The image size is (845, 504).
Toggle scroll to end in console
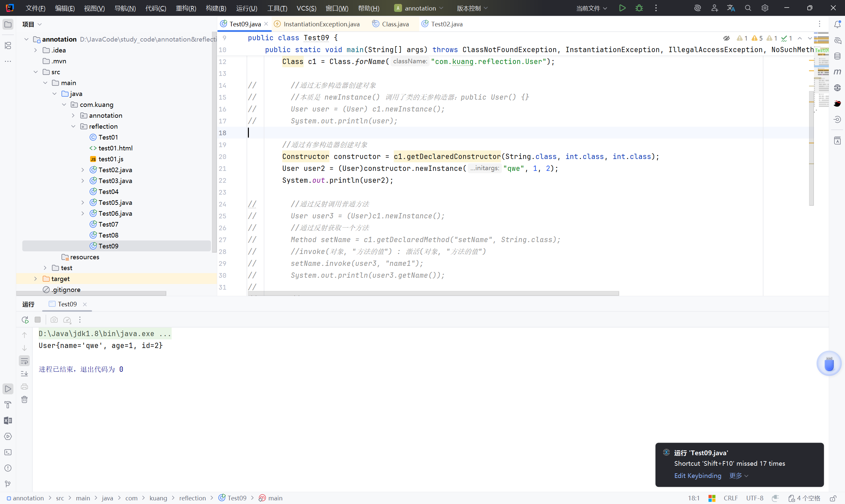click(24, 374)
